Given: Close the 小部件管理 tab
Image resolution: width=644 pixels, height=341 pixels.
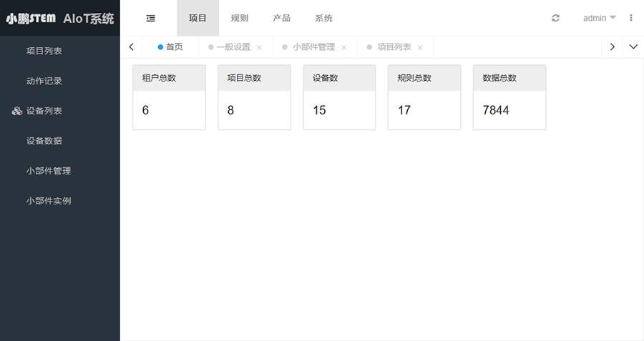Looking at the screenshot, I should click(x=343, y=47).
